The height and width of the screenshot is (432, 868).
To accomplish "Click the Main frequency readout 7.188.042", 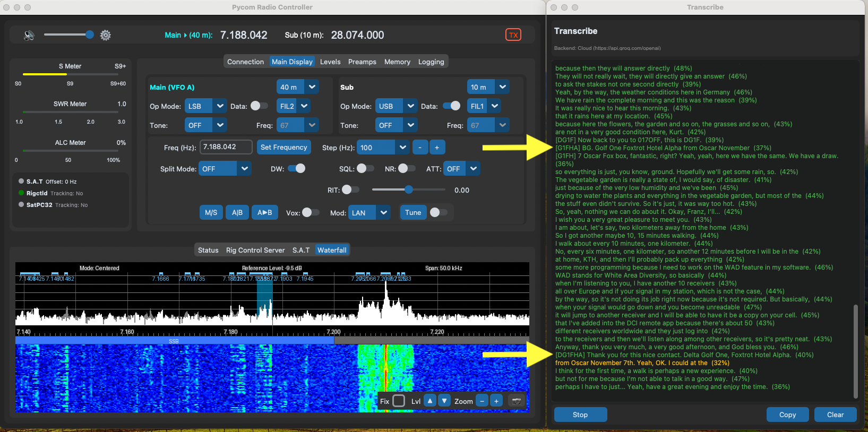I will coord(244,35).
